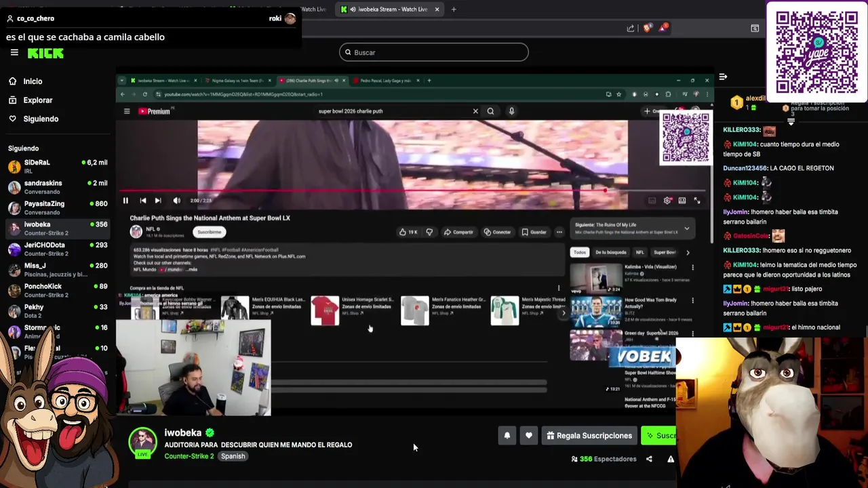Open iwobeka's profile avatar below the stream
This screenshot has height=488, width=868.
[142, 442]
